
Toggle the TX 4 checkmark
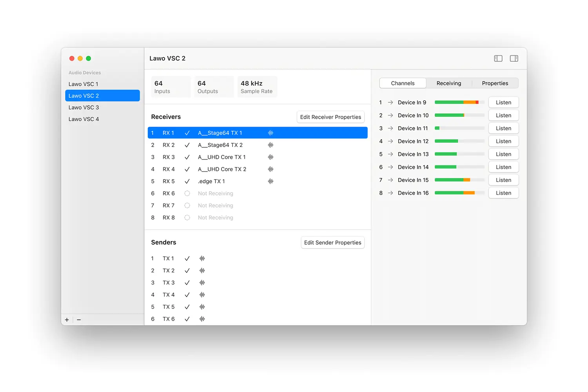tap(187, 295)
